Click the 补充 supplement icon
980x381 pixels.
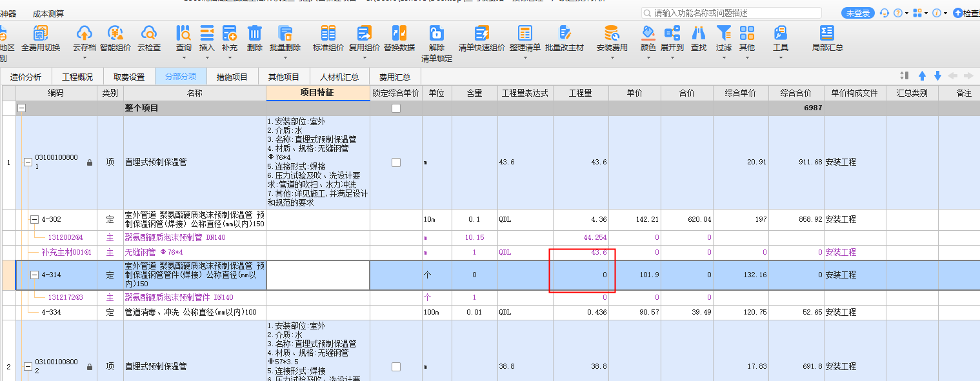[x=229, y=34]
